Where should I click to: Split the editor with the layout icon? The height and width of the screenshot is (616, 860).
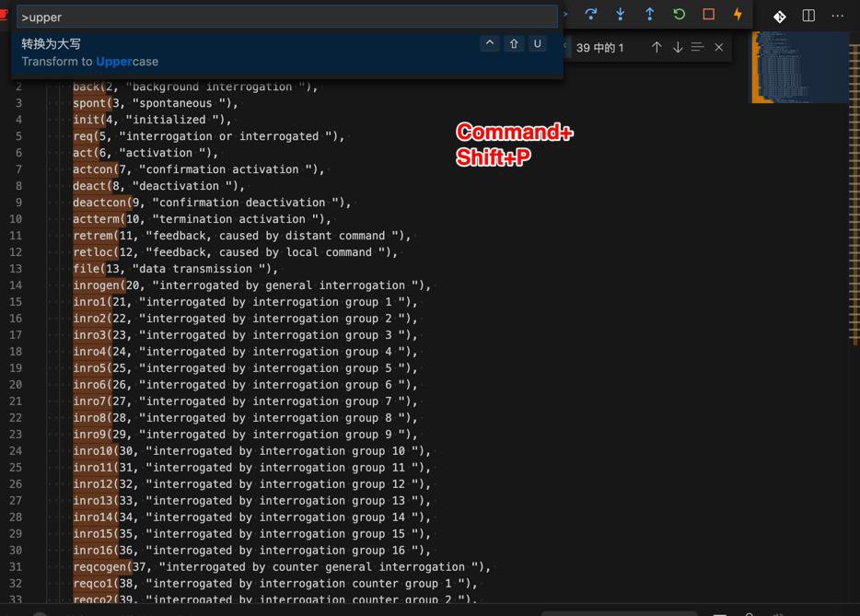808,16
